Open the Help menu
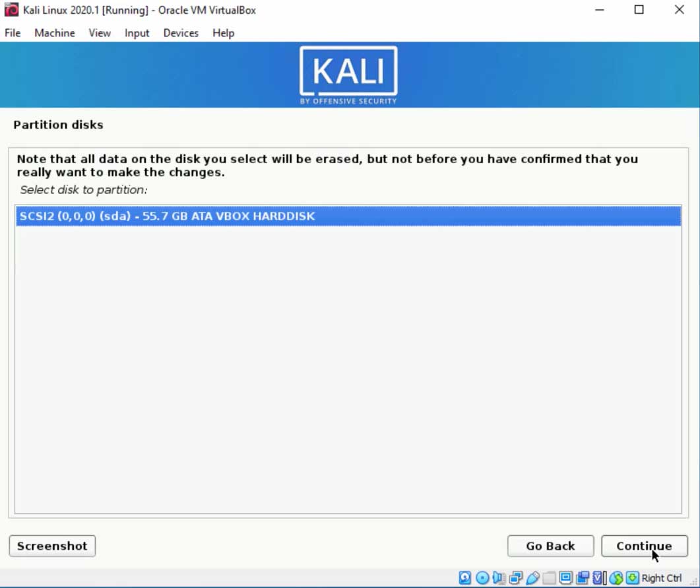The height and width of the screenshot is (588, 700). click(223, 33)
